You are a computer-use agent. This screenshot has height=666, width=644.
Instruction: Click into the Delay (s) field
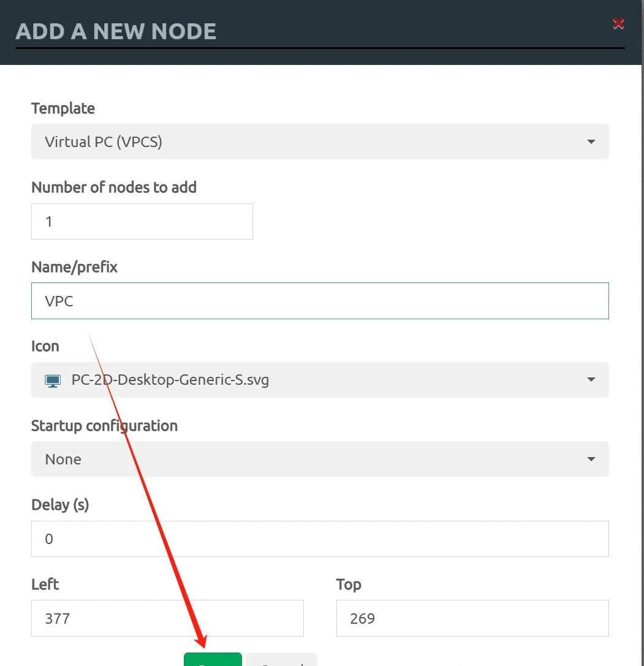pyautogui.click(x=320, y=539)
